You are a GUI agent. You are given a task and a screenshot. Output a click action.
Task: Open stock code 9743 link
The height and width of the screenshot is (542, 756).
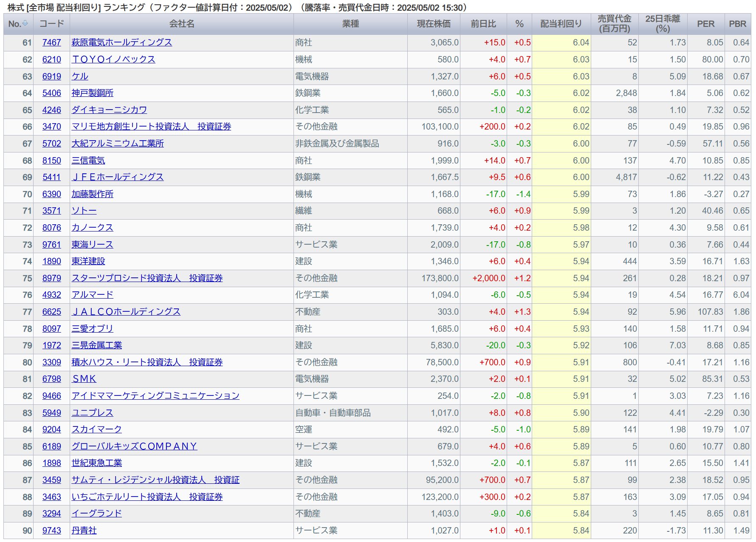pos(52,531)
